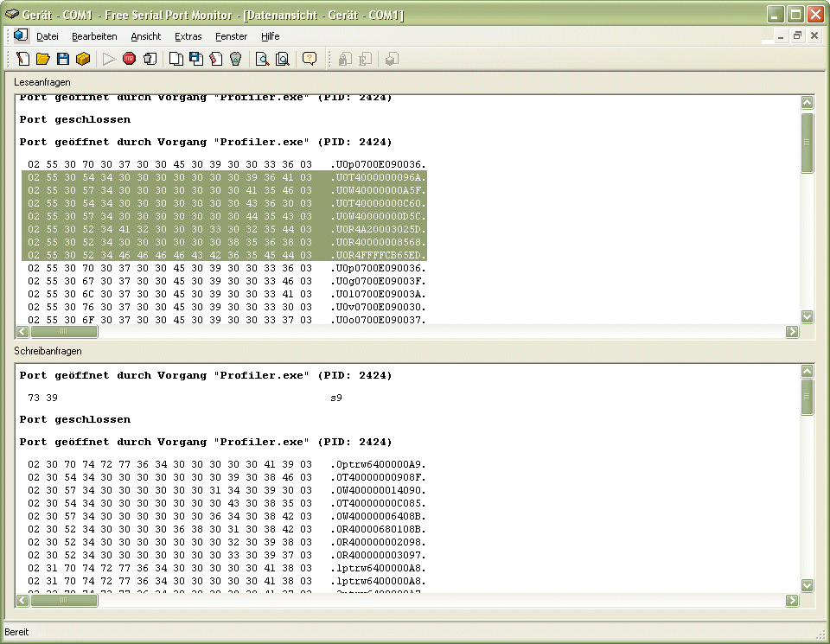Restore the inner Datenansicht document window

tap(797, 36)
